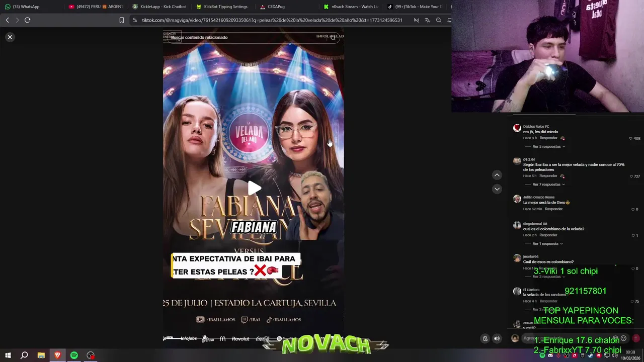Close the TikTok video viewer with X
The width and height of the screenshot is (644, 362).
pyautogui.click(x=10, y=37)
